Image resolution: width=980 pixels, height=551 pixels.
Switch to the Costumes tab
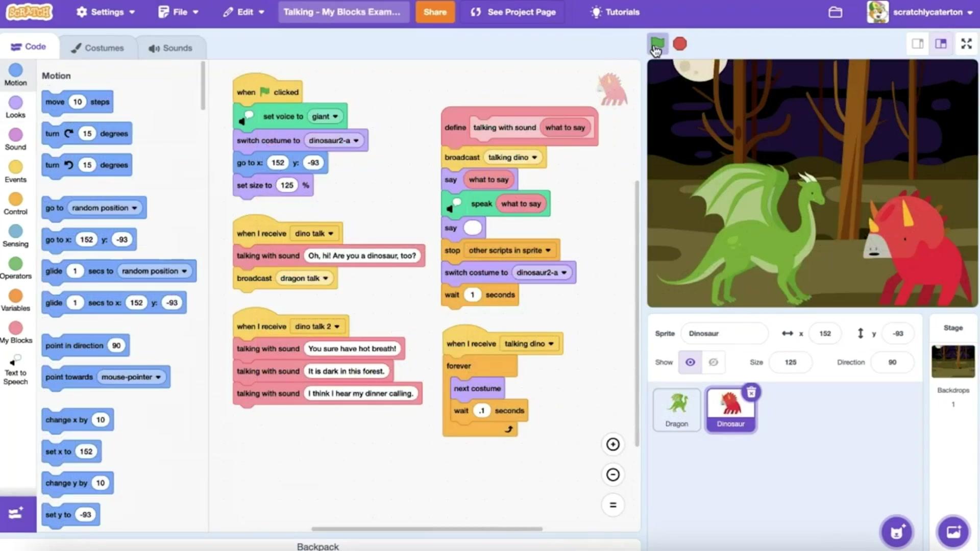[x=97, y=48]
